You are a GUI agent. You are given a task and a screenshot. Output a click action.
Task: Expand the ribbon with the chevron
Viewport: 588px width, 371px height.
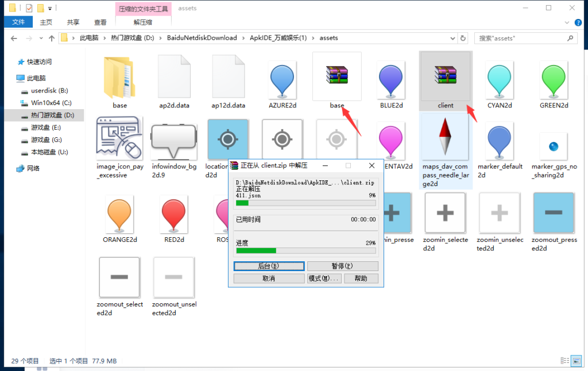566,22
